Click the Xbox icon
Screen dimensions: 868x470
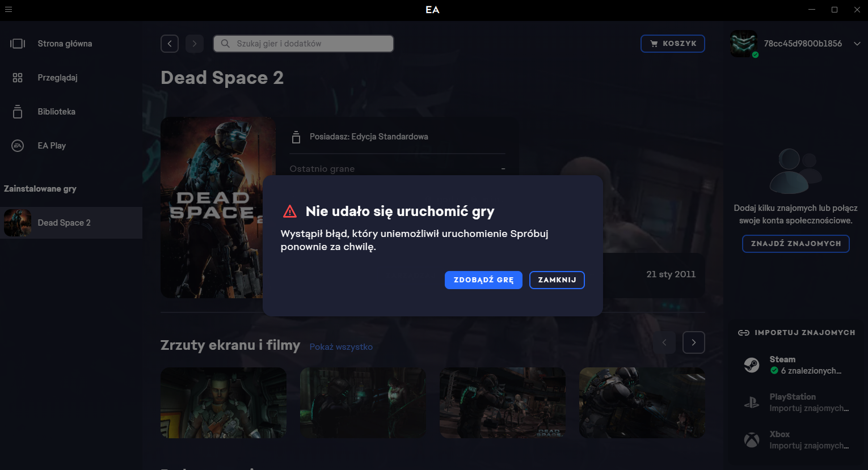coord(752,440)
